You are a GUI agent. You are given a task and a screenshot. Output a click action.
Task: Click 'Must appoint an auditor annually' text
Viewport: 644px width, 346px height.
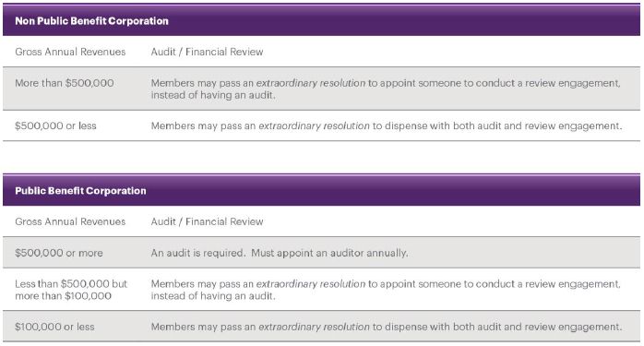click(329, 253)
